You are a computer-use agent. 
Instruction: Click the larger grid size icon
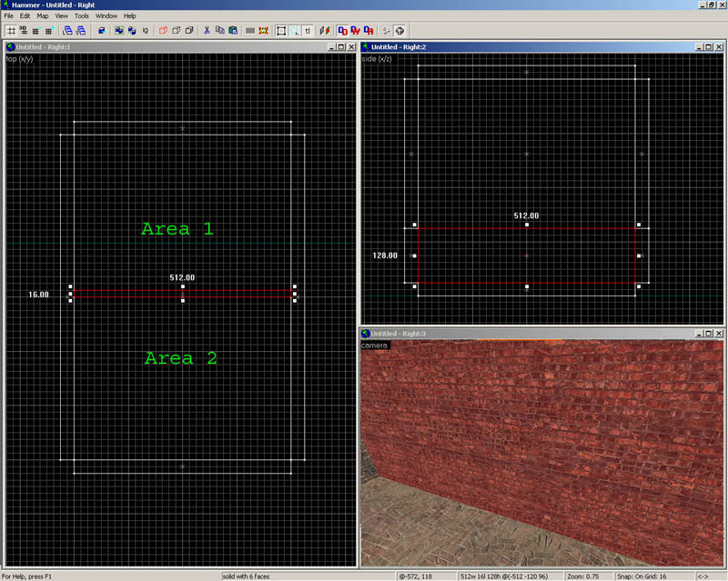click(x=48, y=30)
